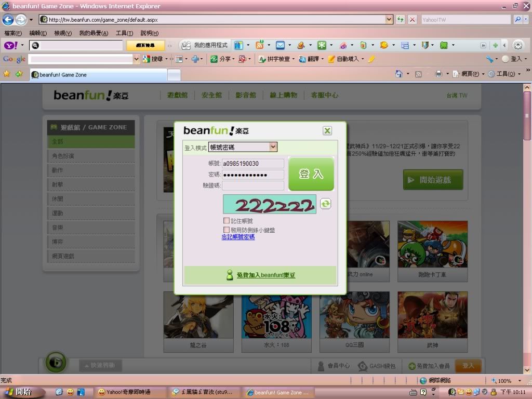Viewport: 532px width, 399px height.
Task: Enable the anti-keylogger keypad checkbox
Action: [227, 230]
